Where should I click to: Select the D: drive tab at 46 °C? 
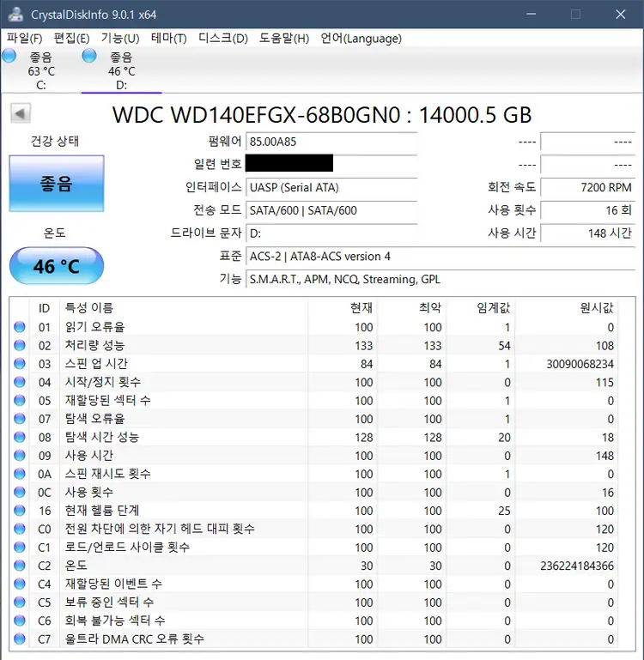pyautogui.click(x=121, y=70)
